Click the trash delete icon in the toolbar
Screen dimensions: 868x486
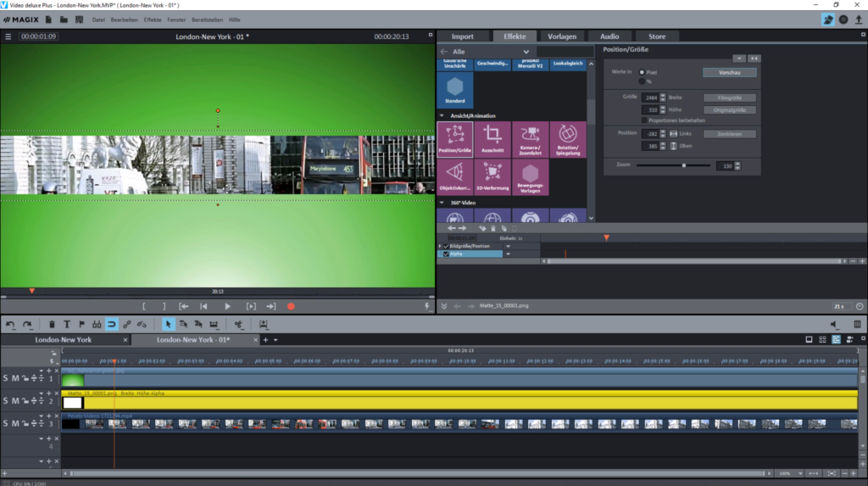pyautogui.click(x=52, y=324)
